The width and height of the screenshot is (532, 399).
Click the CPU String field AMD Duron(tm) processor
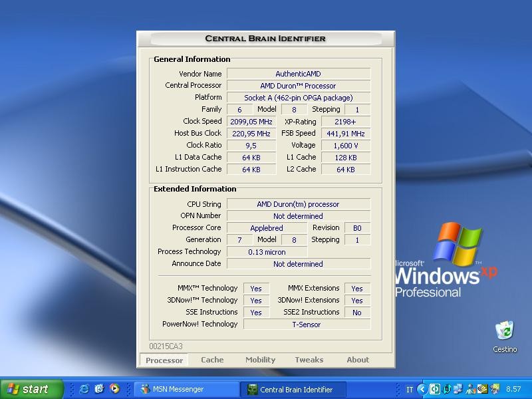click(299, 204)
